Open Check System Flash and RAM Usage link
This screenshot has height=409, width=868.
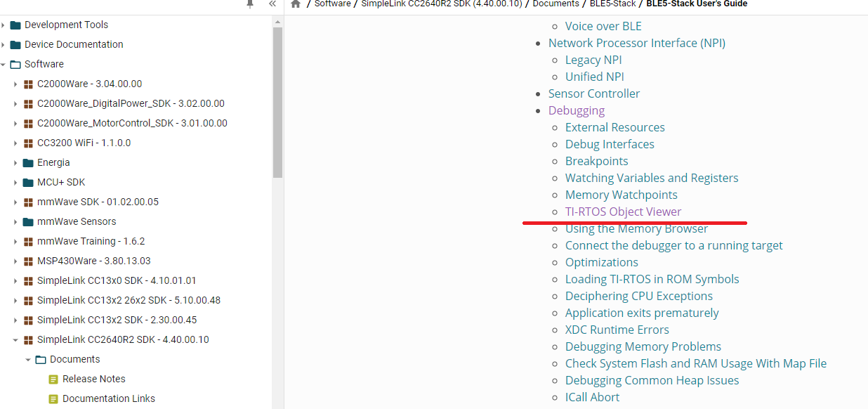coord(696,363)
